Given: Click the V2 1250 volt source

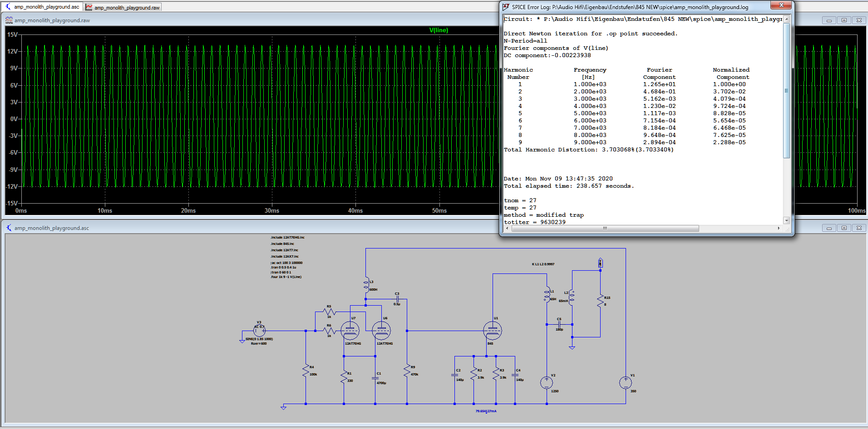Looking at the screenshot, I should [x=547, y=383].
